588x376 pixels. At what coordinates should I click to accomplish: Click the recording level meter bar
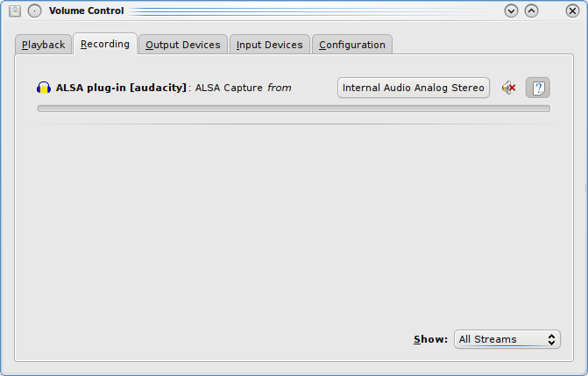pos(294,109)
